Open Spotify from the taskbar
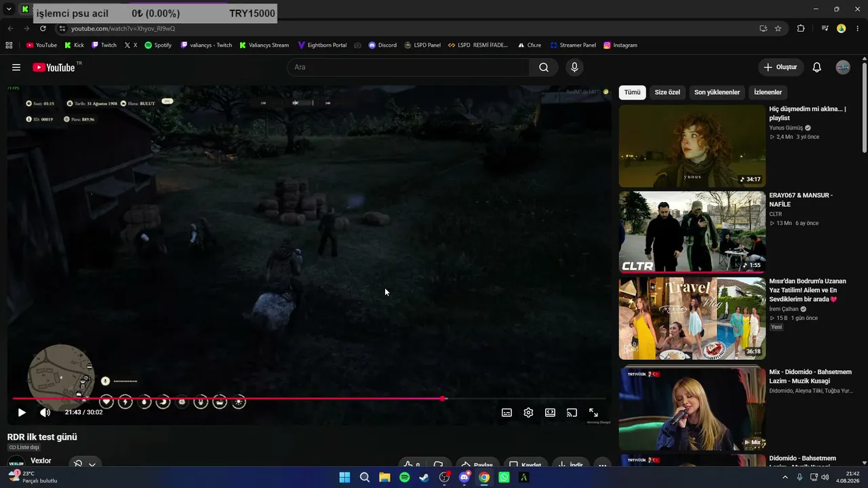Image resolution: width=868 pixels, height=488 pixels. coord(404,477)
